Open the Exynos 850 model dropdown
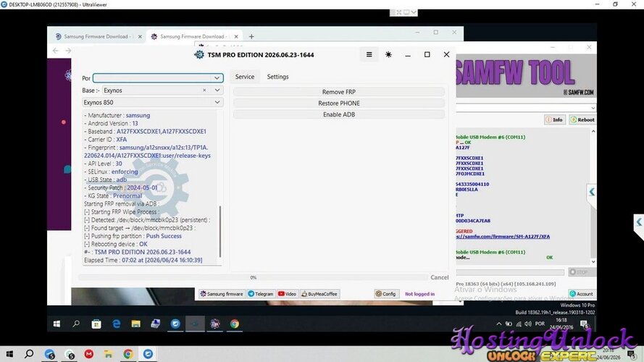The width and height of the screenshot is (644, 362). point(152,102)
